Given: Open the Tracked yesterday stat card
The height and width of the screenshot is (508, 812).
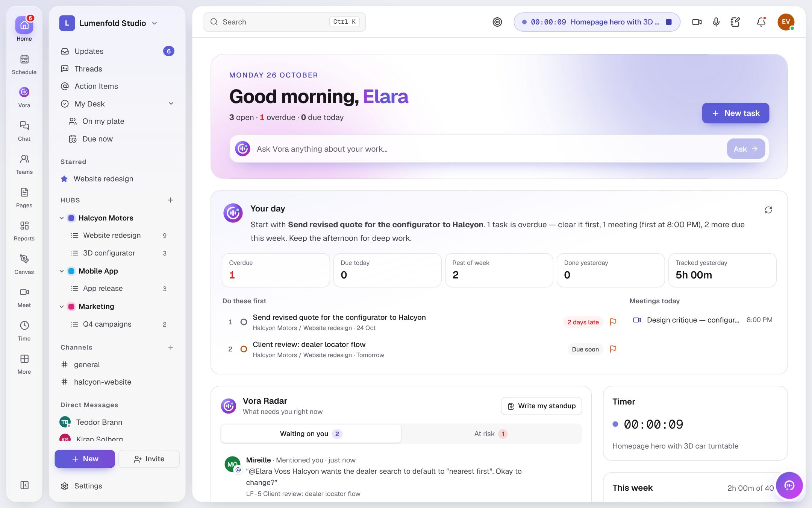Looking at the screenshot, I should pos(722,270).
